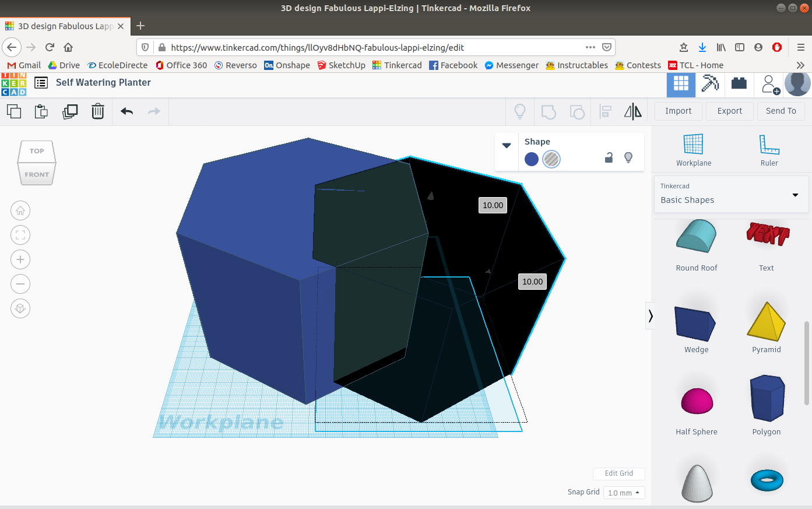Click the TOP face of the view cube
The height and width of the screenshot is (509, 812).
[37, 151]
